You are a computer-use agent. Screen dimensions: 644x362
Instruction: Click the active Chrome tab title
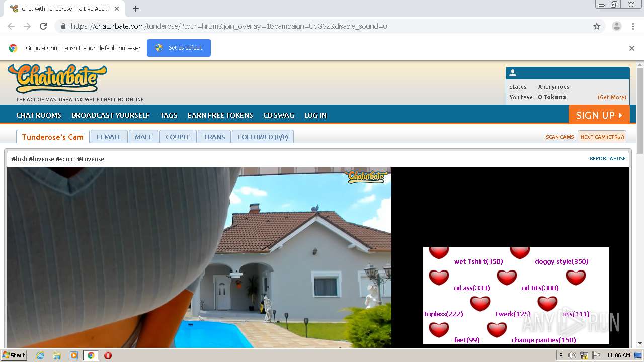click(64, 9)
